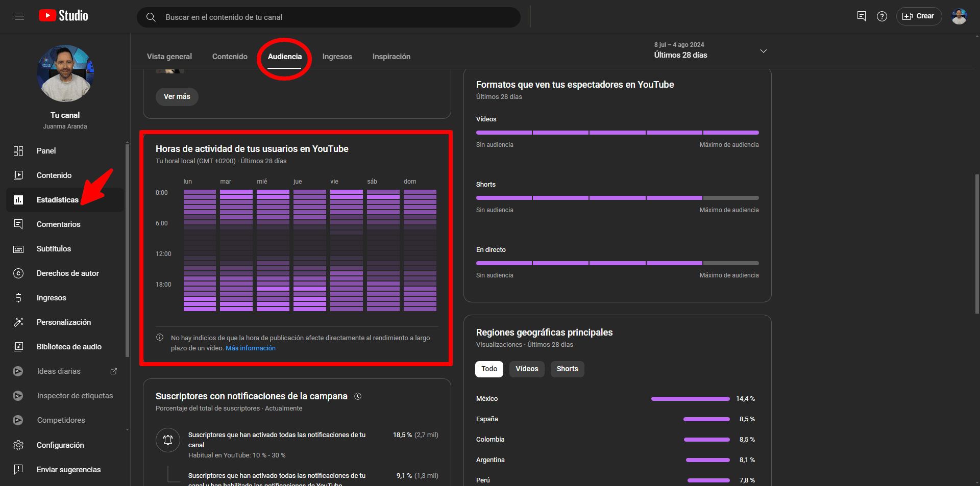Open Panel in the sidebar
This screenshot has height=486, width=980.
point(65,151)
